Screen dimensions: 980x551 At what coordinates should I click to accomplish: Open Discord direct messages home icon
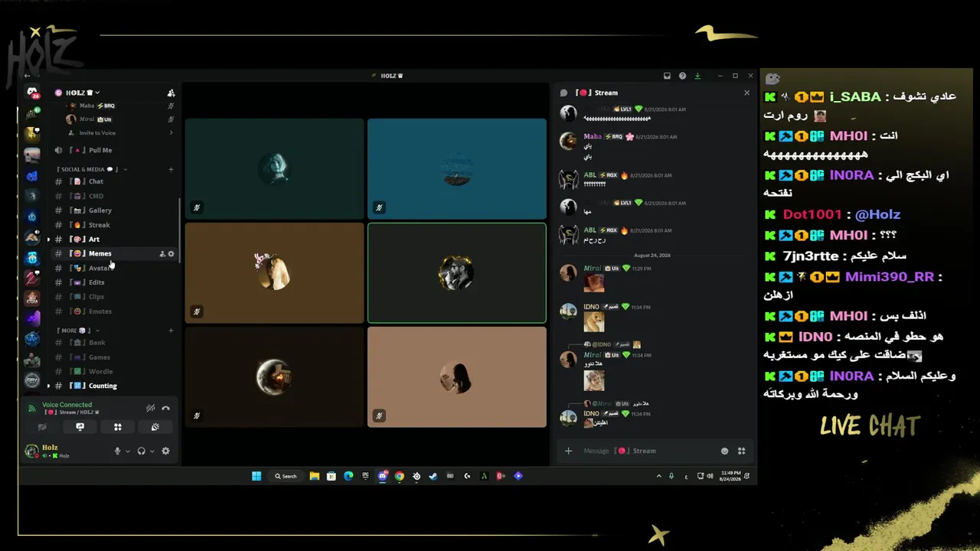[32, 93]
